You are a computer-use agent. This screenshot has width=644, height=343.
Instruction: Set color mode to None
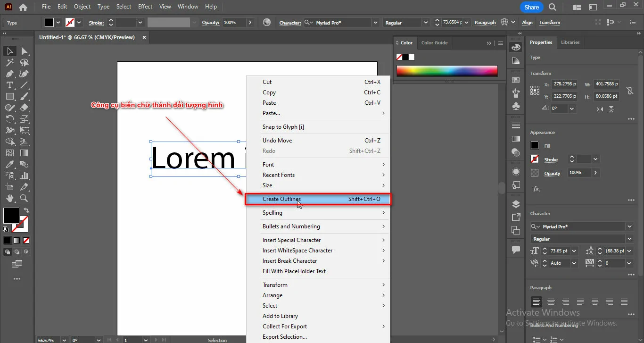(26, 240)
